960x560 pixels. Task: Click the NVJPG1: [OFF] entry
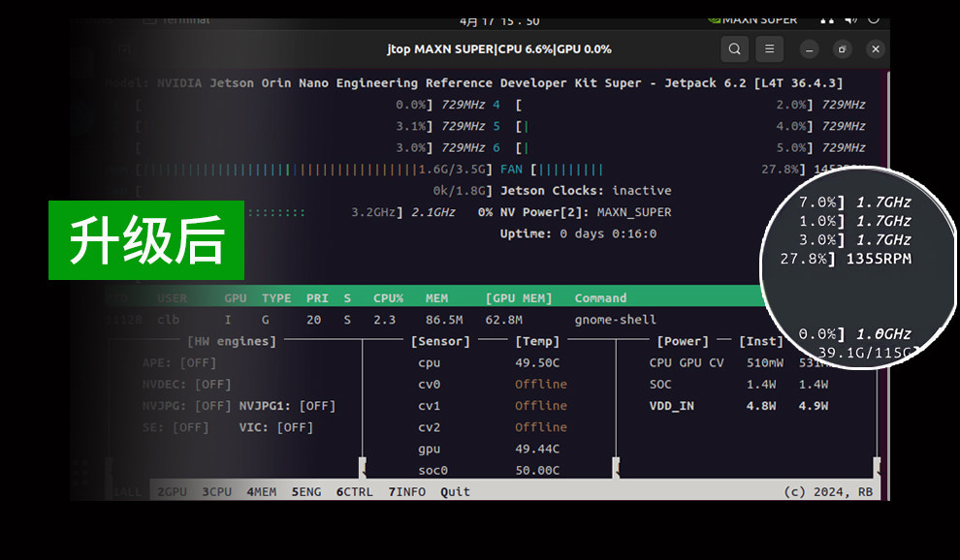pyautogui.click(x=287, y=406)
